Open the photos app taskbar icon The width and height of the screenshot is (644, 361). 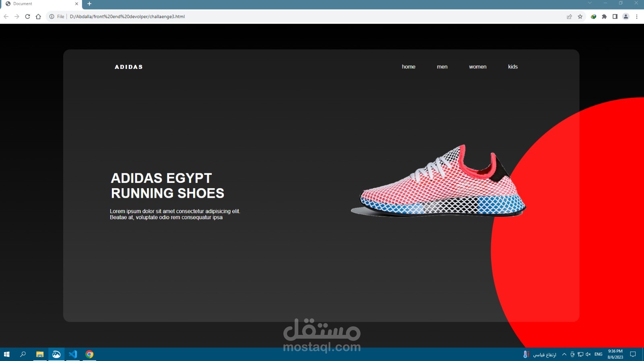pos(56,355)
